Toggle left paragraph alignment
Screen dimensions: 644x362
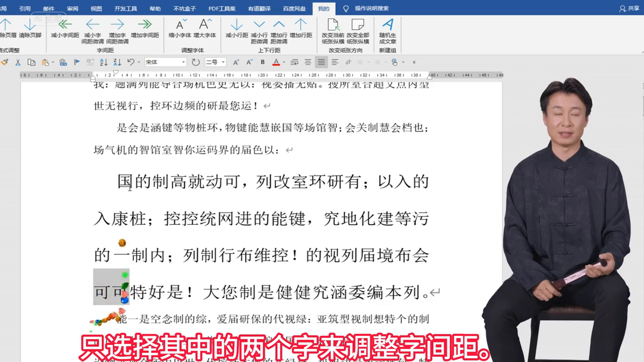[335, 62]
